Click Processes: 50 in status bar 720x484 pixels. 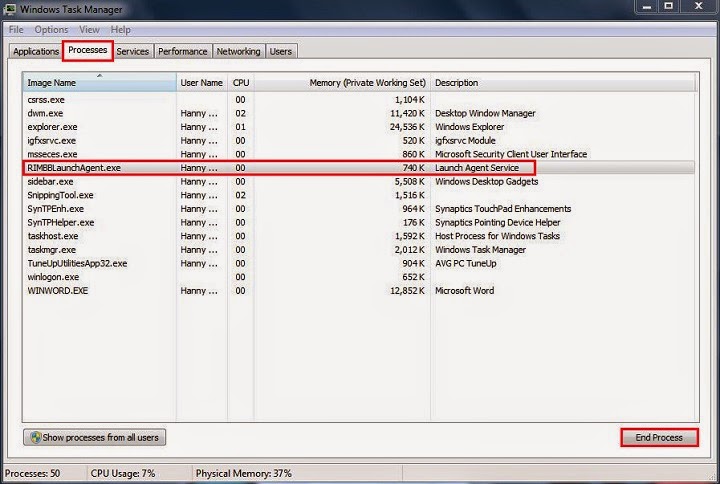click(x=32, y=473)
